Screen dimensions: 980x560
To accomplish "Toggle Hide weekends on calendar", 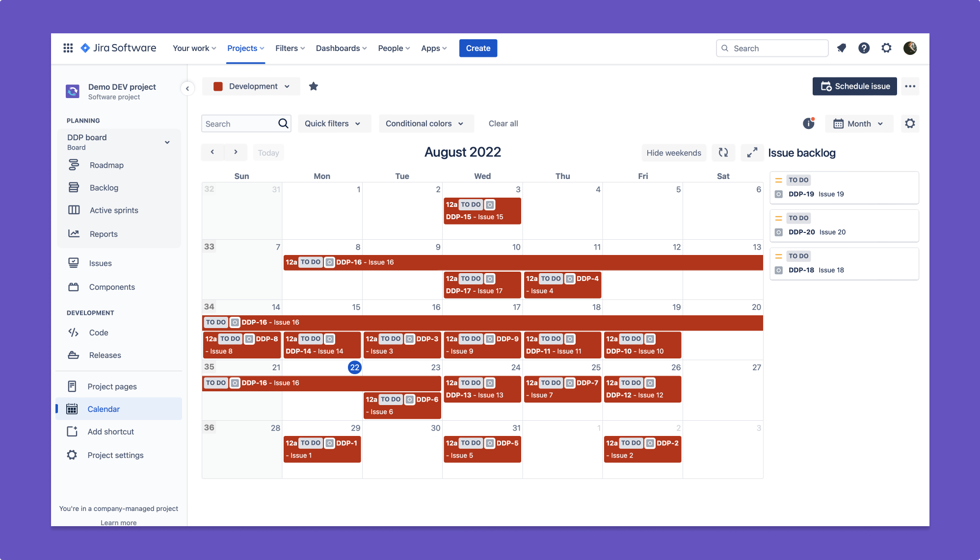I will 673,153.
